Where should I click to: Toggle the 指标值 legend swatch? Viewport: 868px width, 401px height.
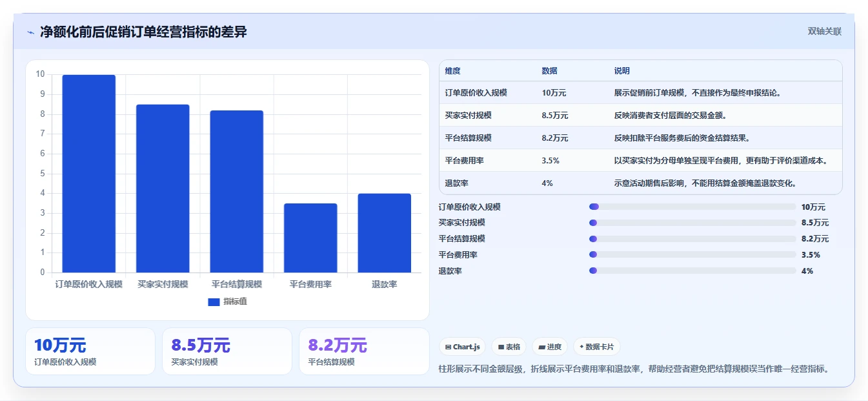[x=214, y=302]
